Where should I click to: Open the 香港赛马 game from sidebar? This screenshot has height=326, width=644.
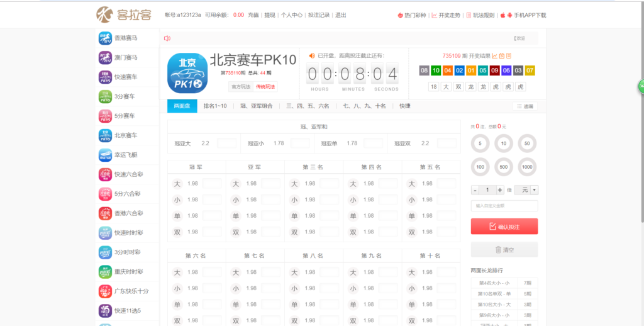[x=105, y=38]
